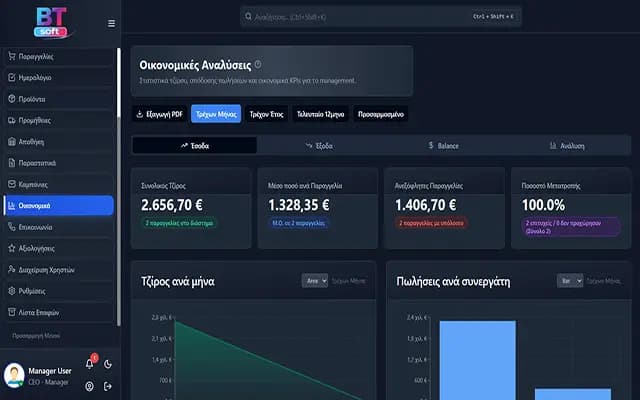The width and height of the screenshot is (640, 400).
Task: Click the red orders-with-balance badge
Action: tap(431, 223)
